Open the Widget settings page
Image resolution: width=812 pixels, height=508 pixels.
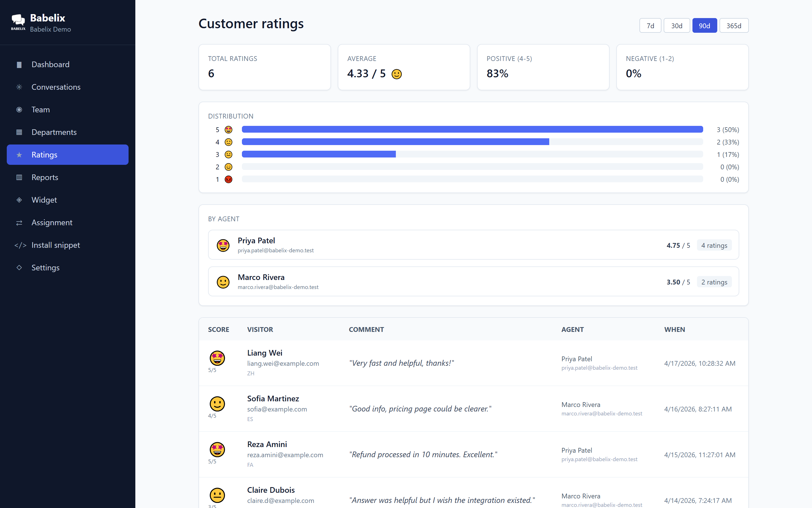[67, 200]
